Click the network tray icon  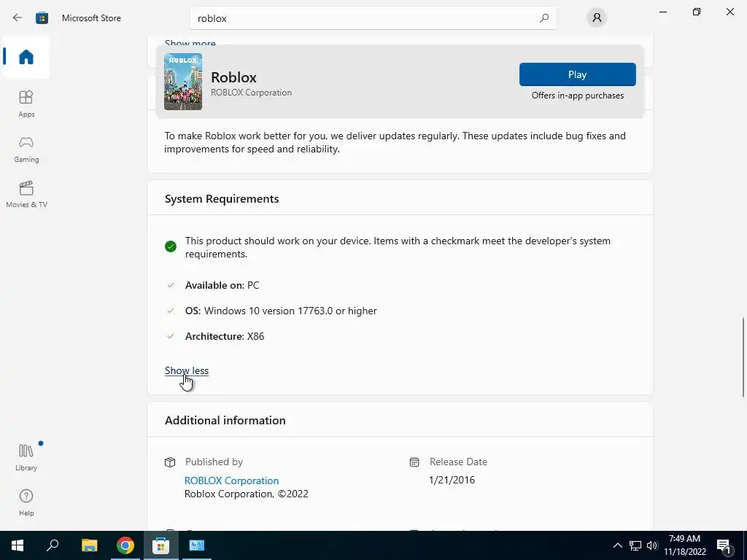click(635, 545)
